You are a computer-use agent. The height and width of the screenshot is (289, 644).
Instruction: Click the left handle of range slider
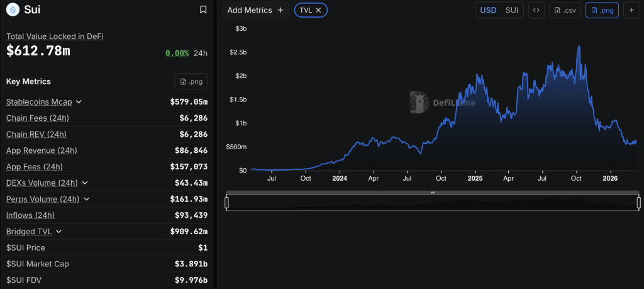pyautogui.click(x=226, y=202)
